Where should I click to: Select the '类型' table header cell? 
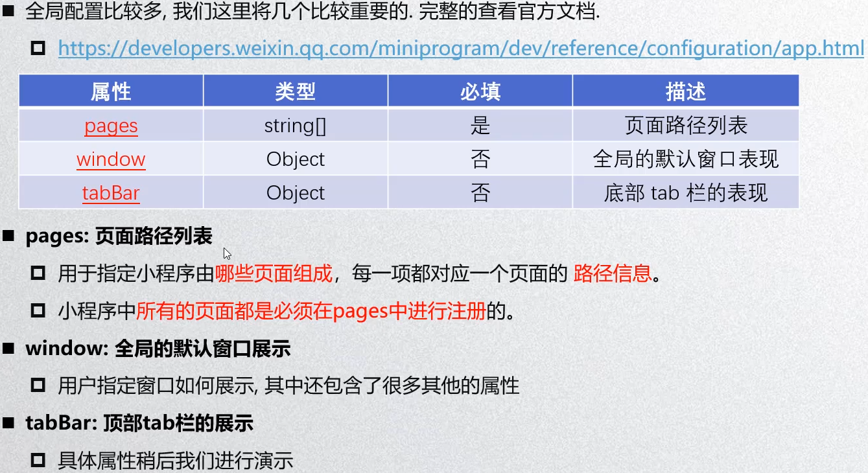[x=296, y=91]
